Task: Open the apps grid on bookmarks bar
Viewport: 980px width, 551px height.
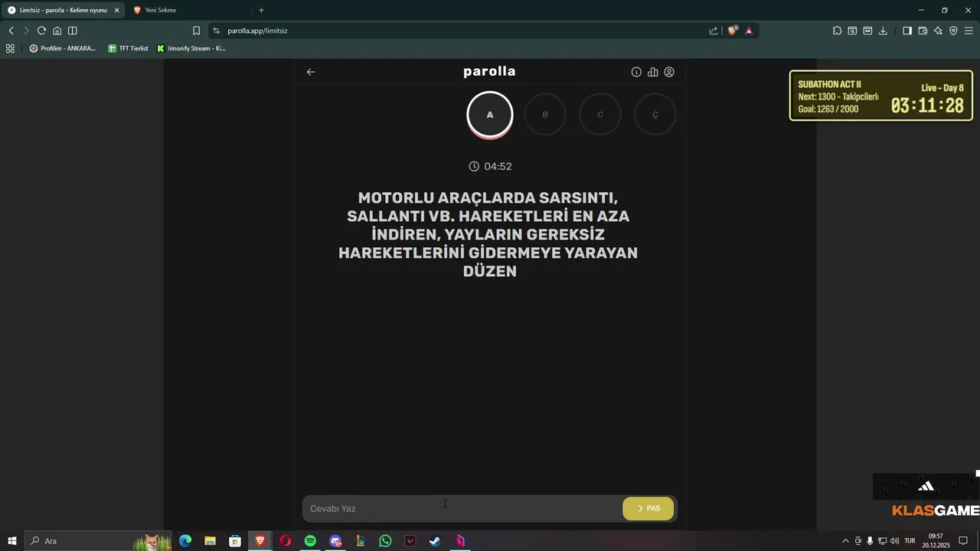Action: click(x=10, y=48)
